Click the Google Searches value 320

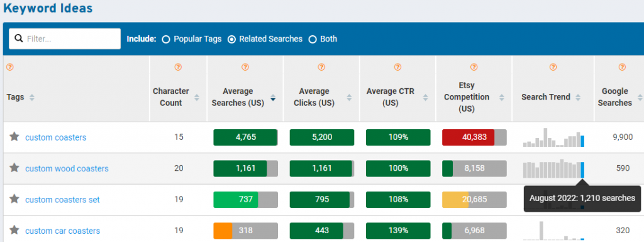(x=623, y=231)
